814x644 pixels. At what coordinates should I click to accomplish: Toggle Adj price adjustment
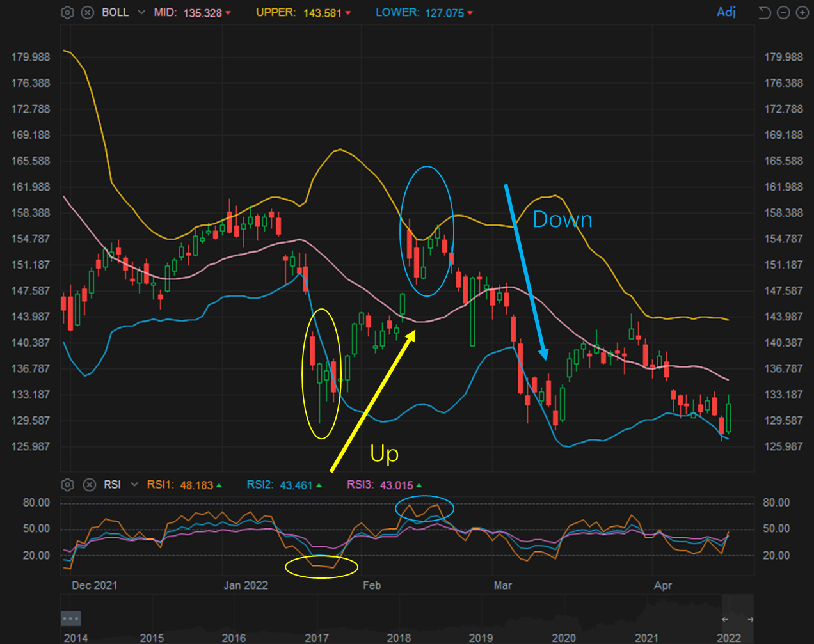[726, 12]
